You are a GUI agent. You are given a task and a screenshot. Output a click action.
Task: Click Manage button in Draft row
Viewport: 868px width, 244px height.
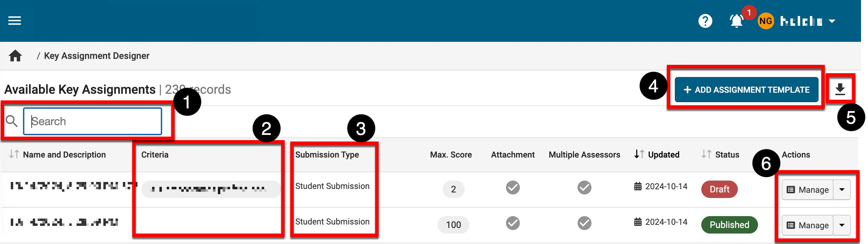807,190
